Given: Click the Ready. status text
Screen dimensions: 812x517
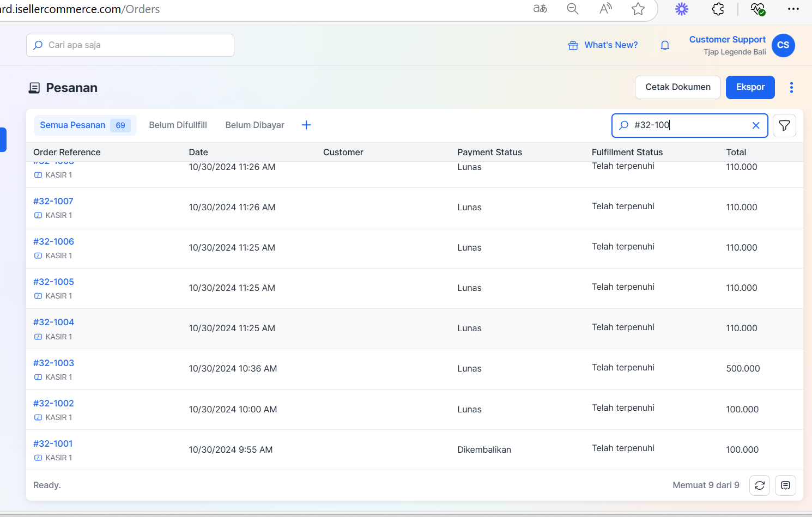Looking at the screenshot, I should [47, 485].
